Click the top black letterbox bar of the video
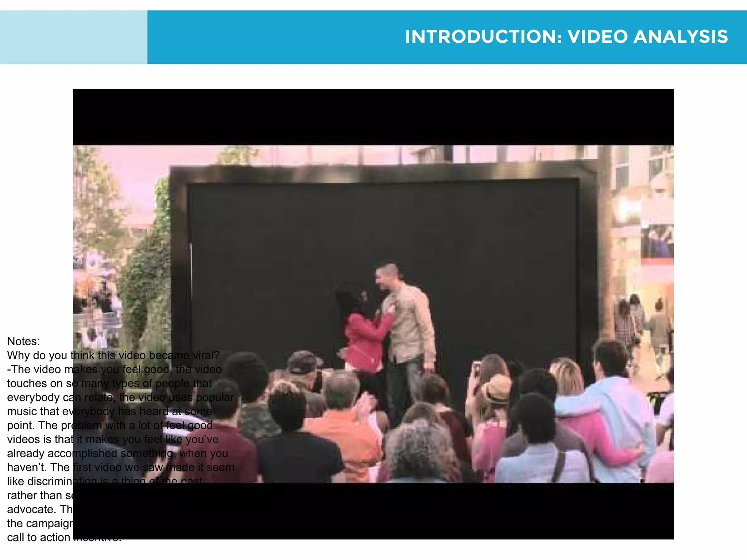This screenshot has height=560, width=747. coord(373,117)
